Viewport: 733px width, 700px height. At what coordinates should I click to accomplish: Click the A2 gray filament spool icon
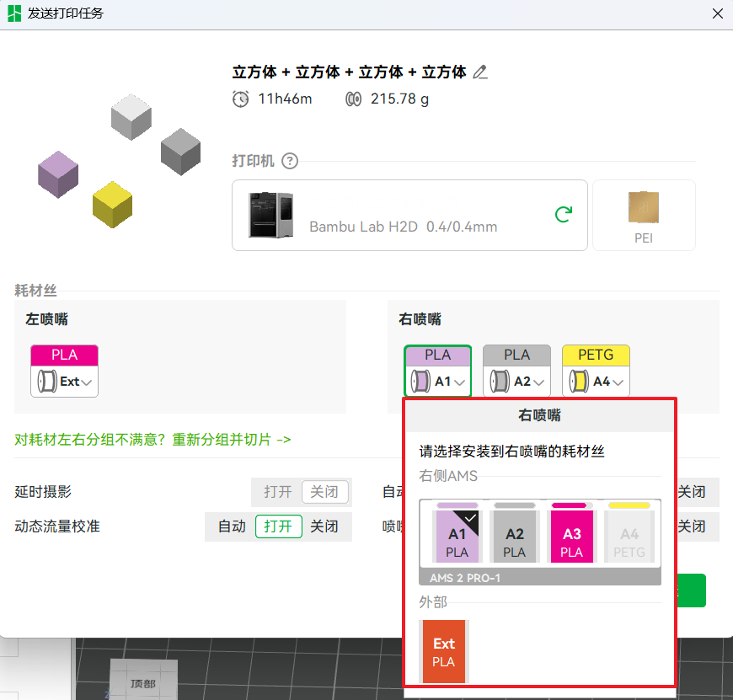point(500,382)
